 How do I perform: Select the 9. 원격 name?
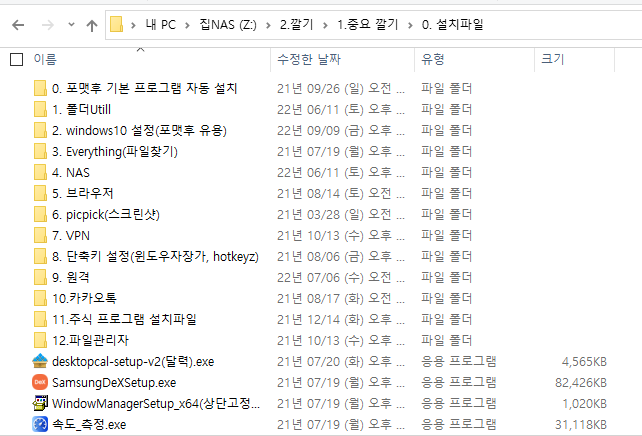pyautogui.click(x=70, y=278)
